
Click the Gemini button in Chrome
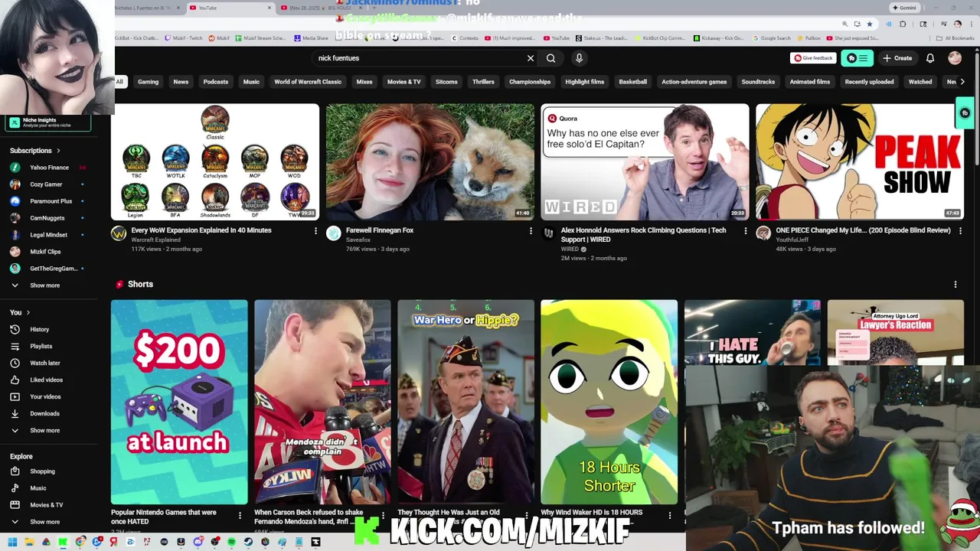(903, 8)
